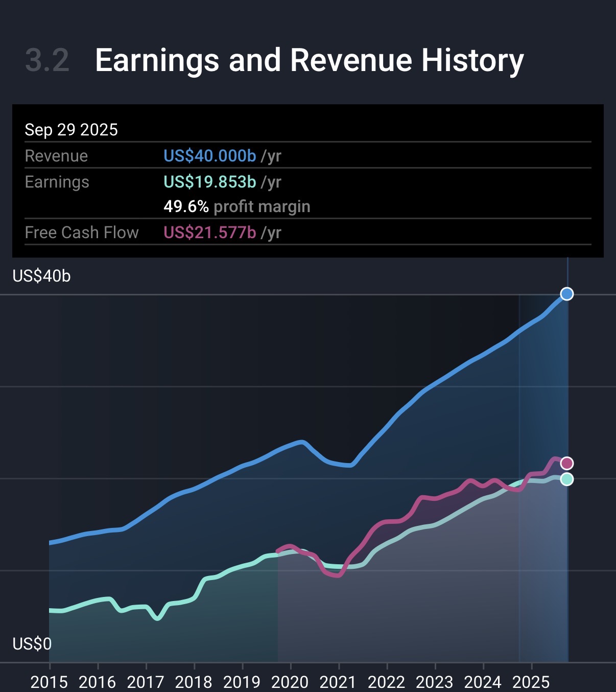
Task: Click the Earnings and Revenue History heading
Action: [x=309, y=60]
